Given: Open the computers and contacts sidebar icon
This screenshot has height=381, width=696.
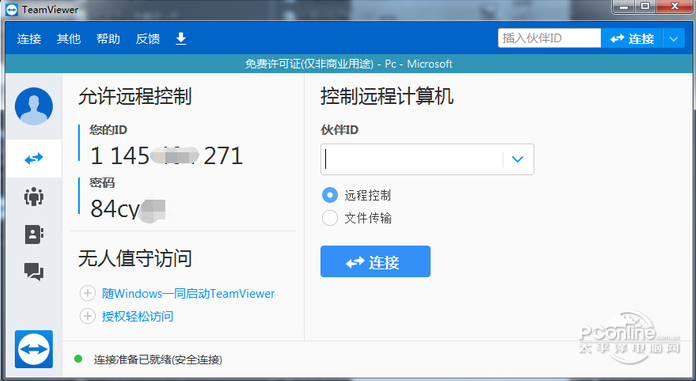Looking at the screenshot, I should pyautogui.click(x=34, y=234).
